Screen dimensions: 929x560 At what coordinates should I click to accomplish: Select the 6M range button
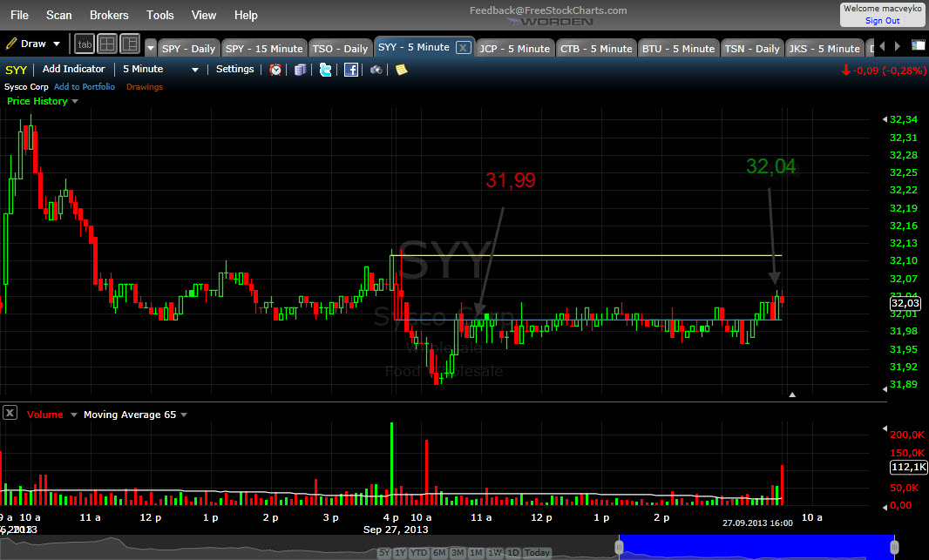439,553
